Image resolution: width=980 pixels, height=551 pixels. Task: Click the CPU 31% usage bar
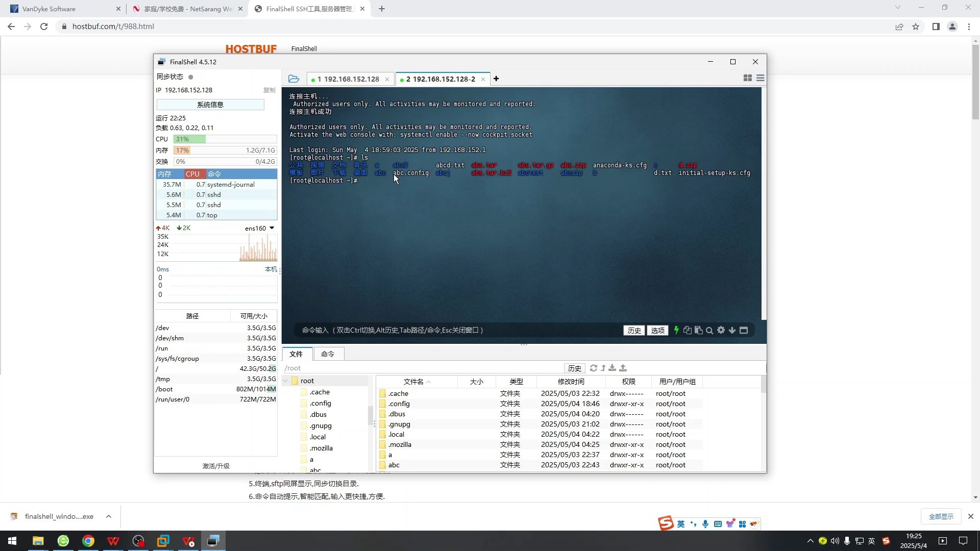pos(225,139)
